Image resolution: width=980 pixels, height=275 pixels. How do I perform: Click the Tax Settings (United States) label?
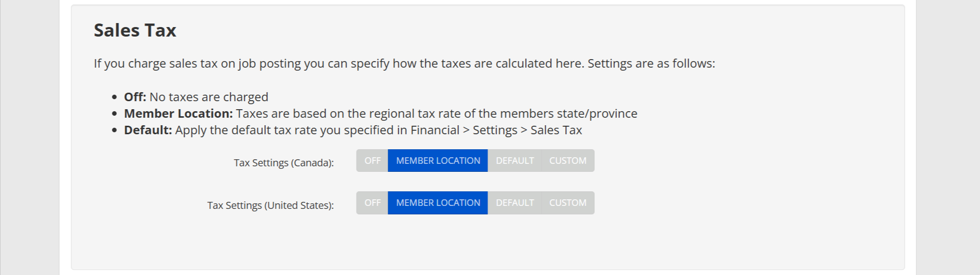coord(270,205)
